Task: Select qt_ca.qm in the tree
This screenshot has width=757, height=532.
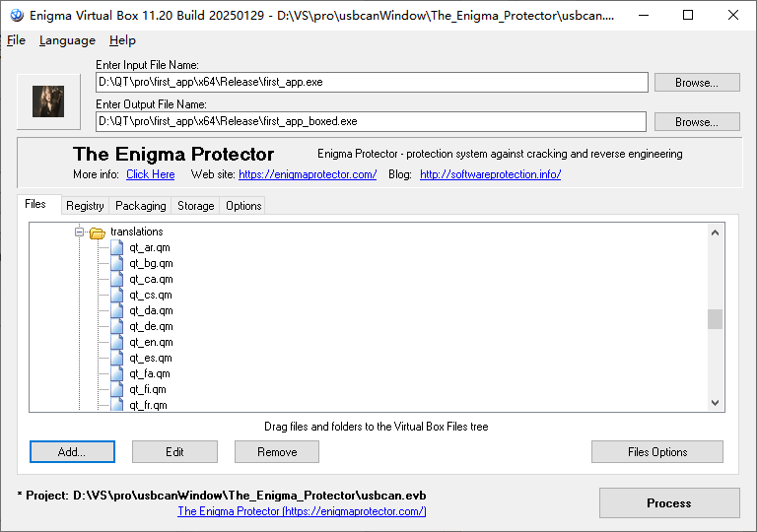Action: [151, 279]
